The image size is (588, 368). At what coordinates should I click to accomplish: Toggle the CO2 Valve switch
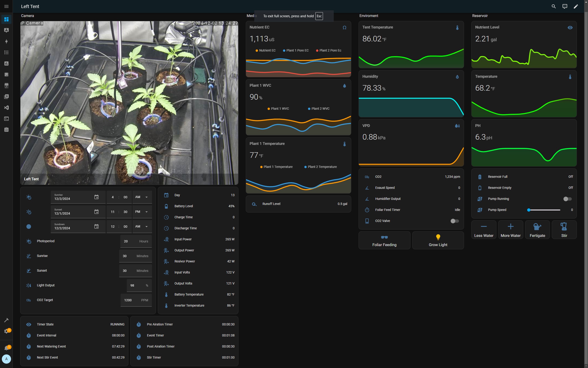point(455,221)
